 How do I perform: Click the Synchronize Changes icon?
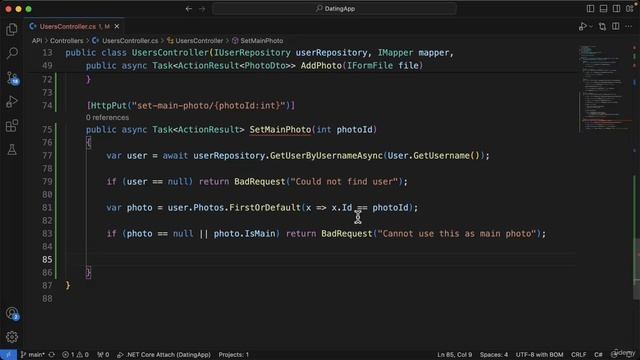(52, 355)
